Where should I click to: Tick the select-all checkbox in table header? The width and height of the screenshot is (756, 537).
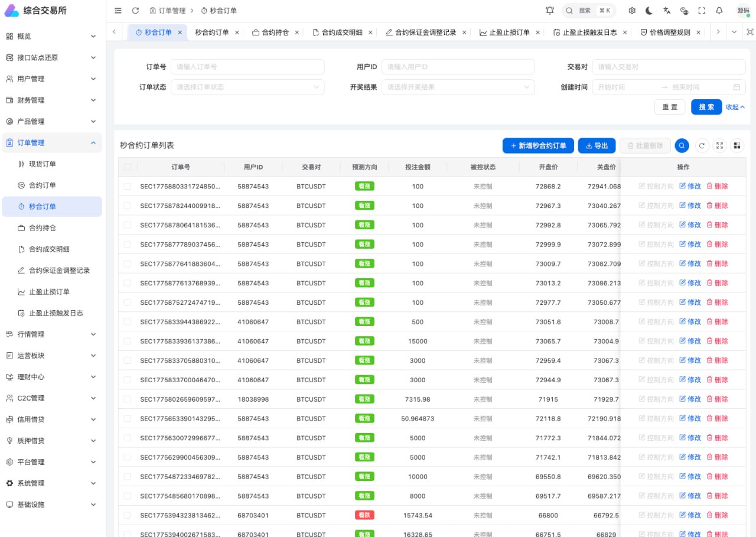coord(128,167)
